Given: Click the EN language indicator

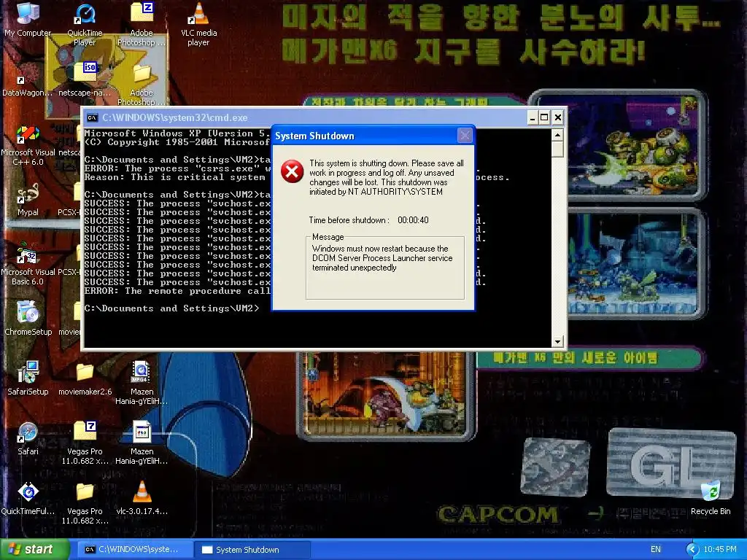Looking at the screenshot, I should coord(656,550).
